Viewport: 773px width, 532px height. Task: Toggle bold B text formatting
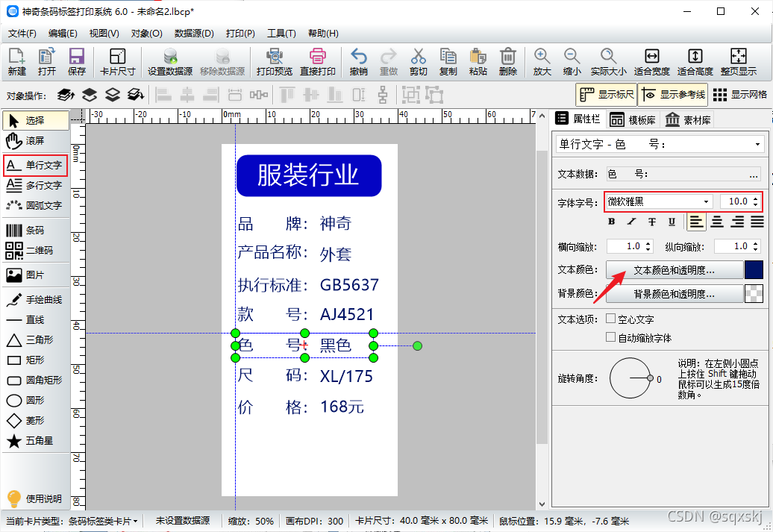tap(611, 222)
